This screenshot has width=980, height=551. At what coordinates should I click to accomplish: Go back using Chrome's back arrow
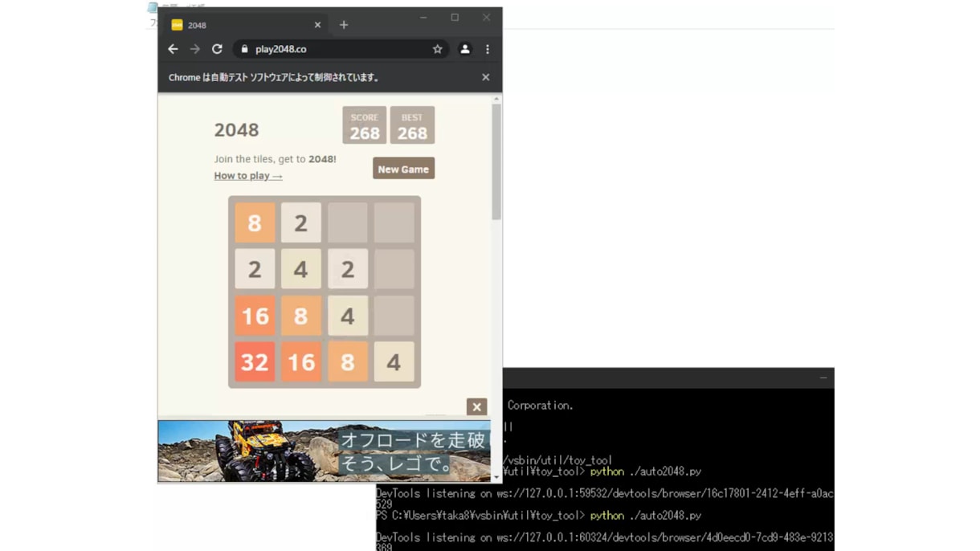click(x=173, y=49)
